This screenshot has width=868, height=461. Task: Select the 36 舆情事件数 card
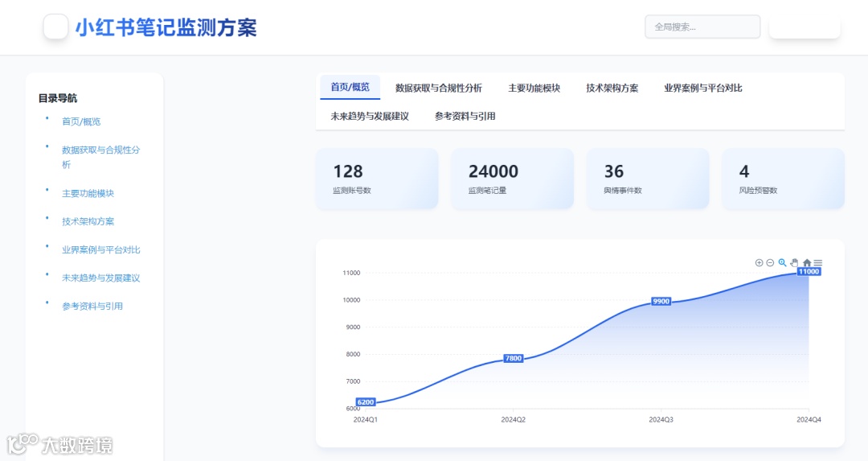point(648,179)
